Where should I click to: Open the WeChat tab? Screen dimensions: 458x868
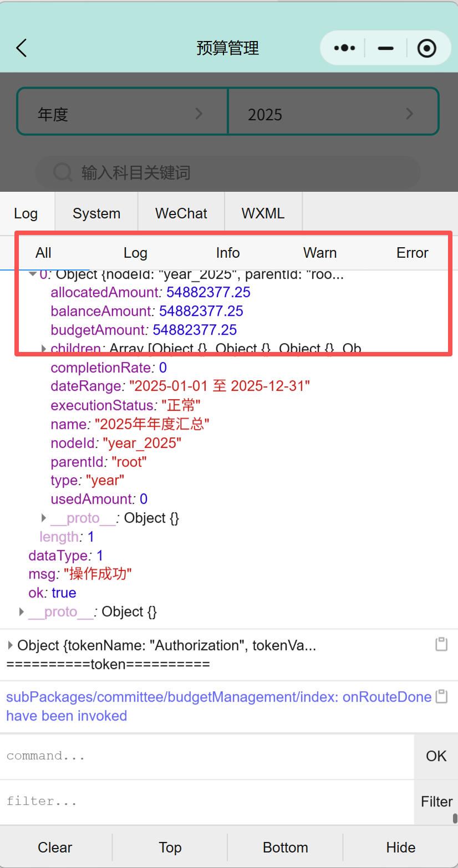pos(181,213)
